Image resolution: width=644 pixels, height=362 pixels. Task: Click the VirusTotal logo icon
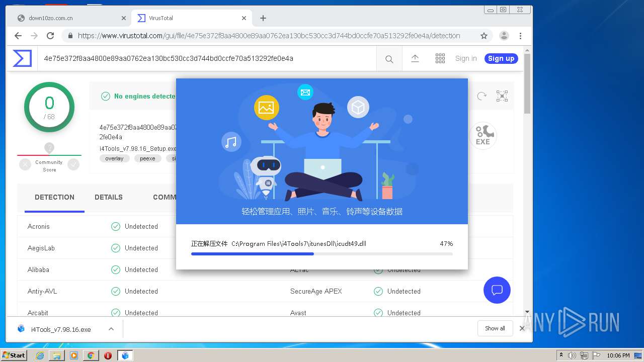click(x=22, y=58)
